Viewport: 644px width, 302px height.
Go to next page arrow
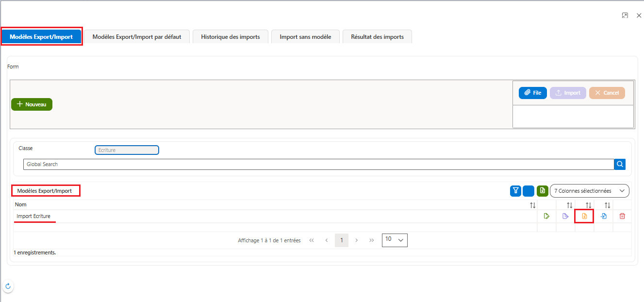pos(357,240)
